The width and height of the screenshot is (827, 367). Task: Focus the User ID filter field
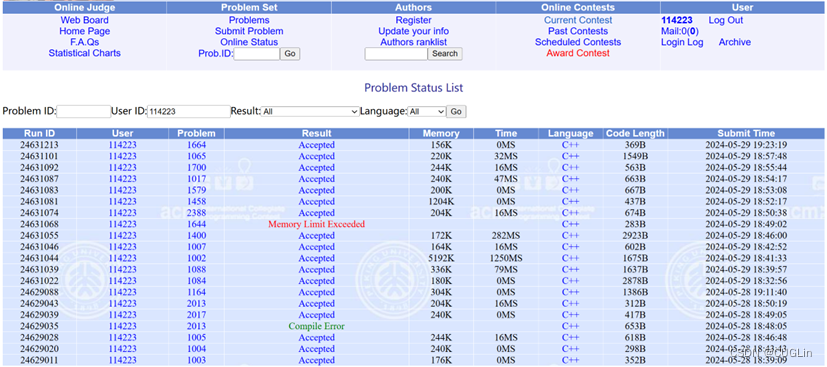[189, 112]
